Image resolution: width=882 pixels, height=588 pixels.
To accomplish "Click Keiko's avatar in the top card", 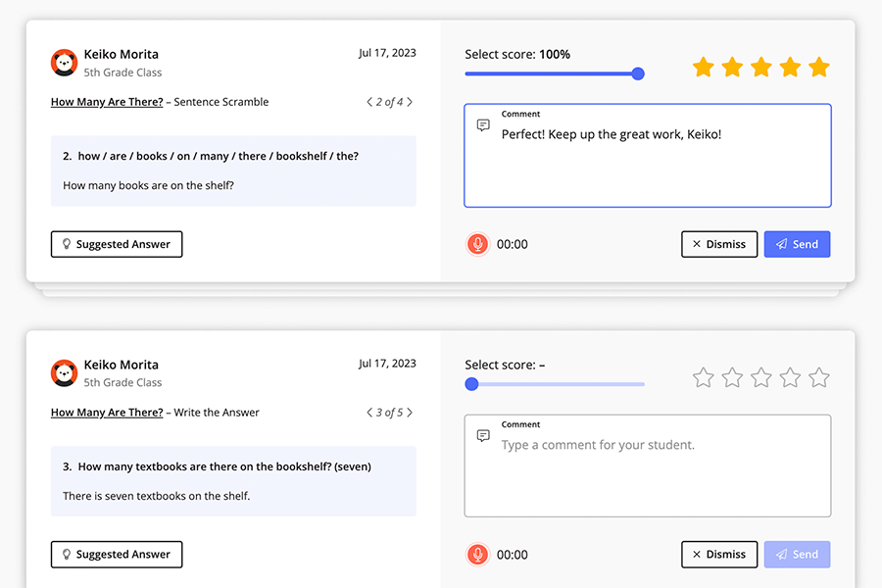I will click(64, 63).
